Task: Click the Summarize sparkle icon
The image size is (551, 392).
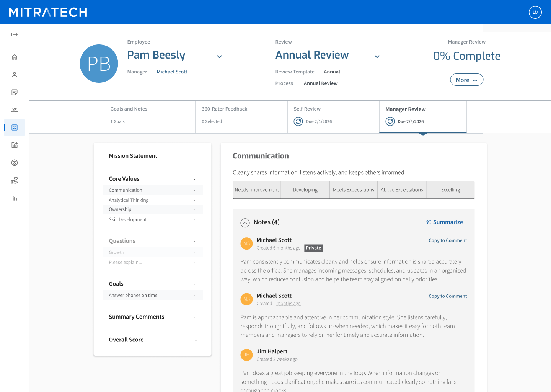Action: pos(429,222)
